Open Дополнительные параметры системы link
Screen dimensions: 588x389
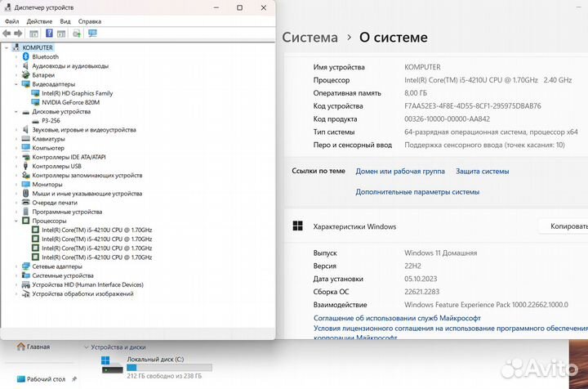coord(417,192)
